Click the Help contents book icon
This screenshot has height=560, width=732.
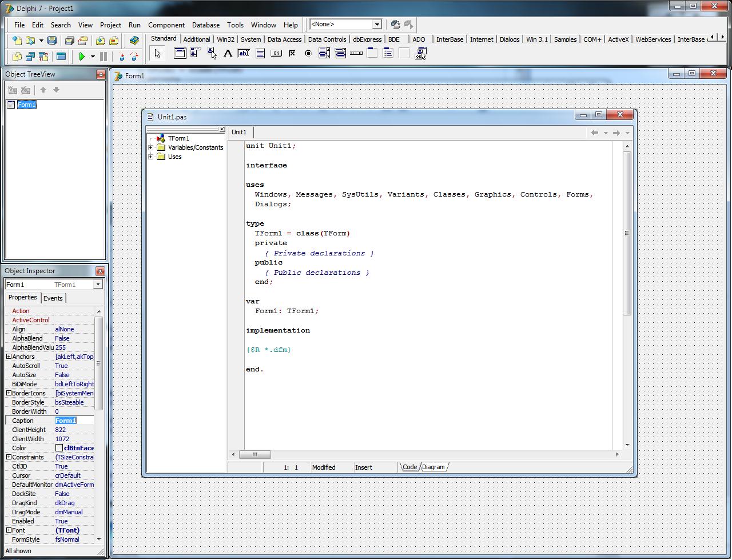(134, 41)
